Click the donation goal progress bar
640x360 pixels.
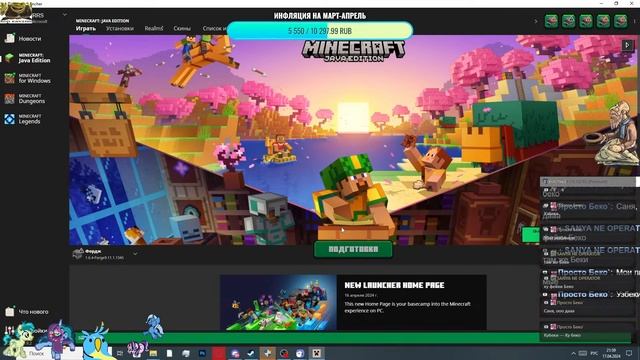click(x=320, y=31)
